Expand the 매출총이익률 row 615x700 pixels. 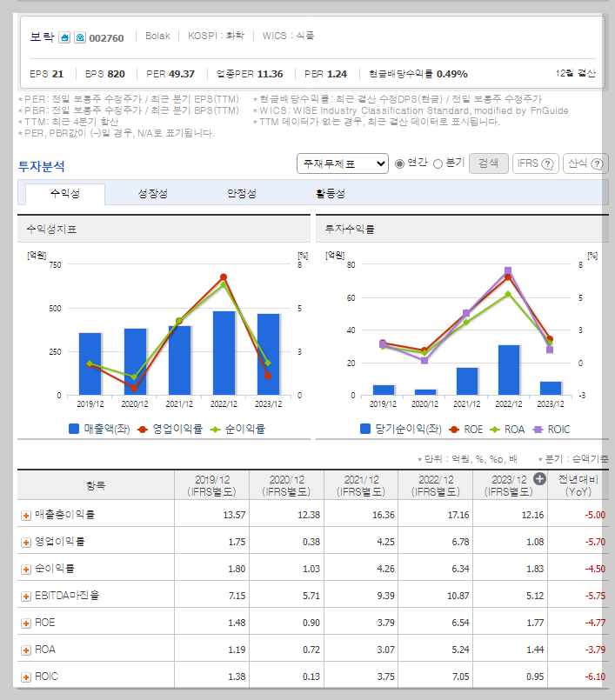tap(26, 516)
